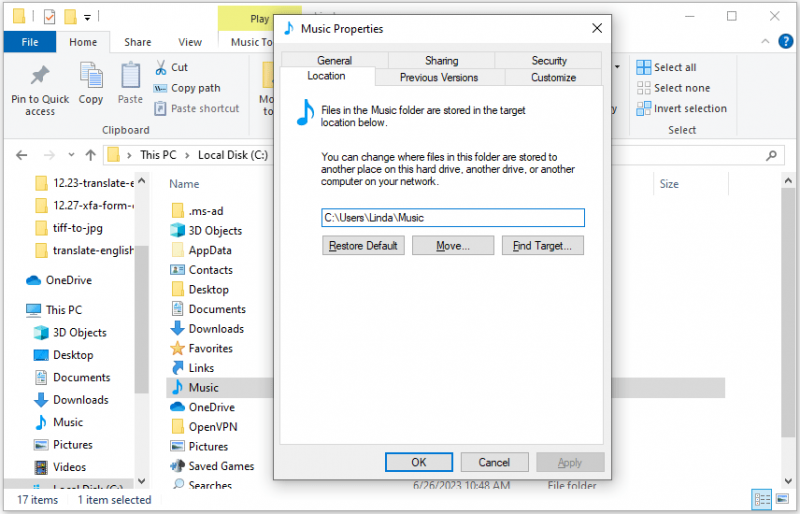Screen dimensions: 800x514
Task: Select Documents folder in file list
Action: tap(208, 309)
